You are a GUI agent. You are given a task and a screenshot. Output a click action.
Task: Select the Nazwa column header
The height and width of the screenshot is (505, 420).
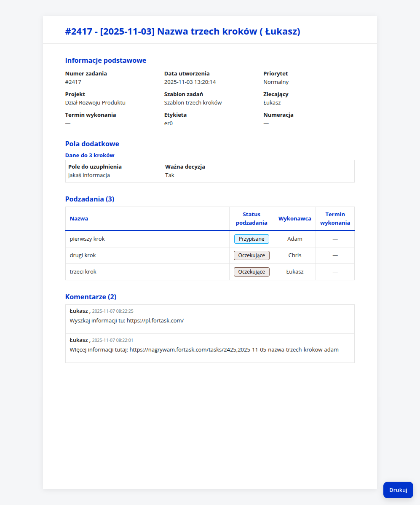79,218
